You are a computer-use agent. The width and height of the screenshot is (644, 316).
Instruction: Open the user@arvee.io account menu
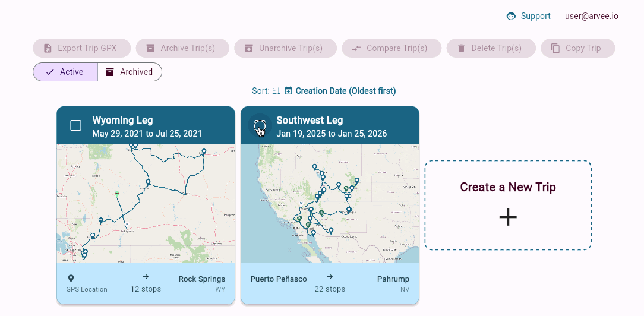click(x=592, y=17)
